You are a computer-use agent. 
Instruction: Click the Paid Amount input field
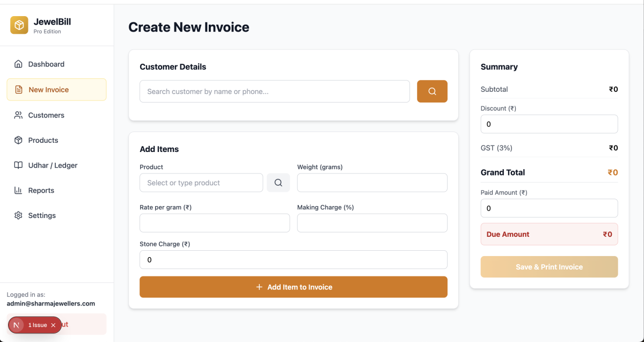(x=549, y=208)
